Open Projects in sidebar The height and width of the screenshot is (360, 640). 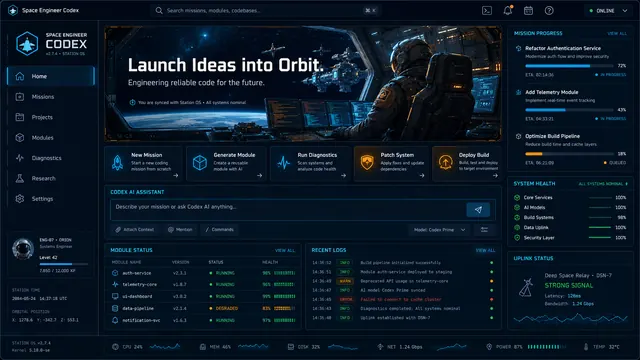coord(51,117)
